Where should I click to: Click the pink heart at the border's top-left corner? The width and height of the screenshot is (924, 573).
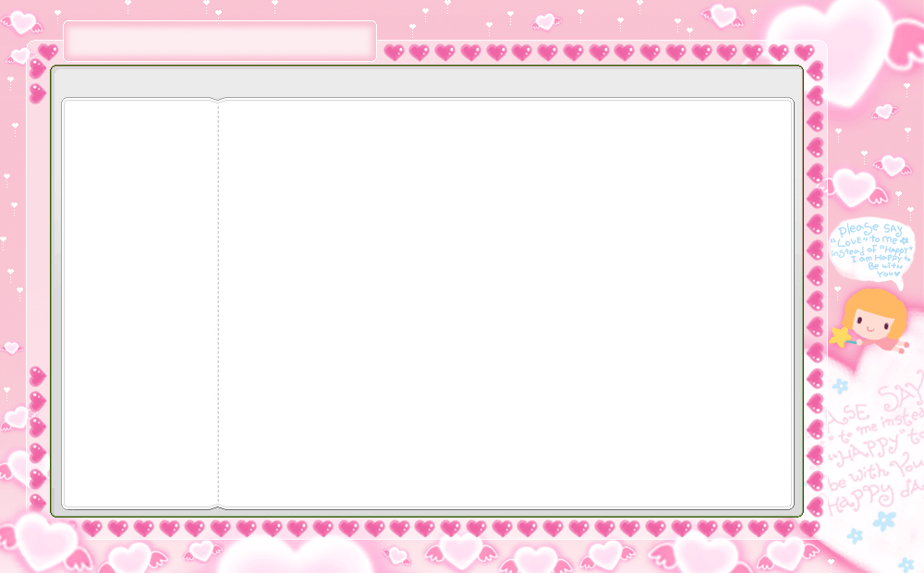48,52
